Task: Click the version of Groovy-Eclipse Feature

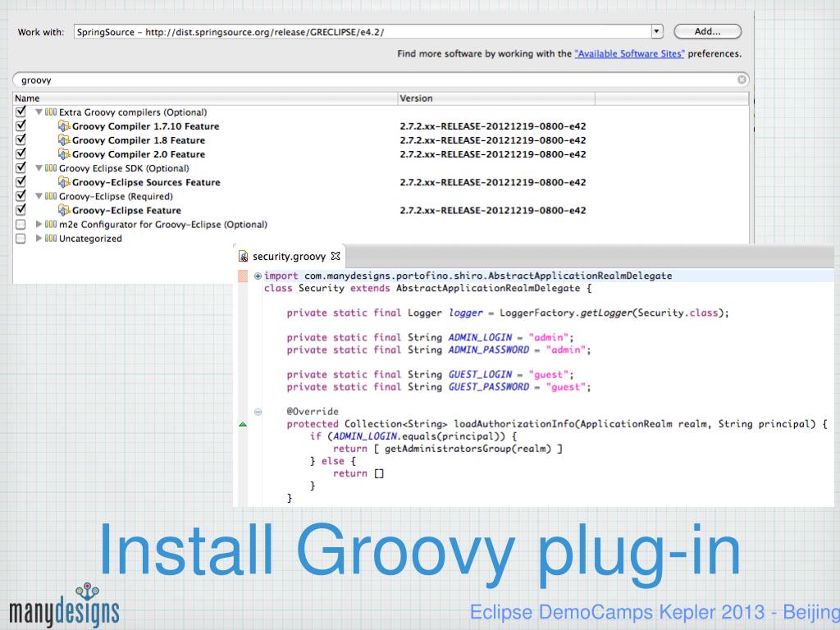Action: pyautogui.click(x=493, y=210)
